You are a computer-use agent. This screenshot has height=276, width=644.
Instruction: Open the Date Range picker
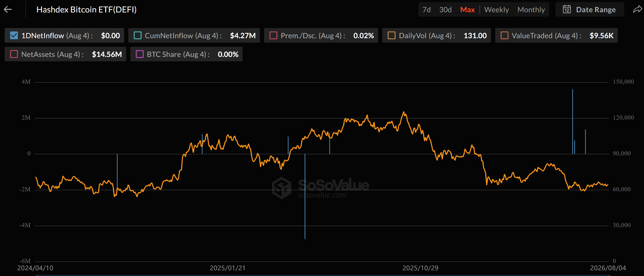point(589,10)
